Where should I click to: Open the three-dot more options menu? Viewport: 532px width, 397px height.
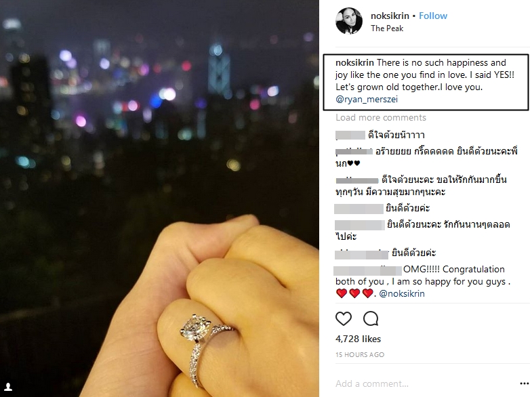(x=524, y=383)
